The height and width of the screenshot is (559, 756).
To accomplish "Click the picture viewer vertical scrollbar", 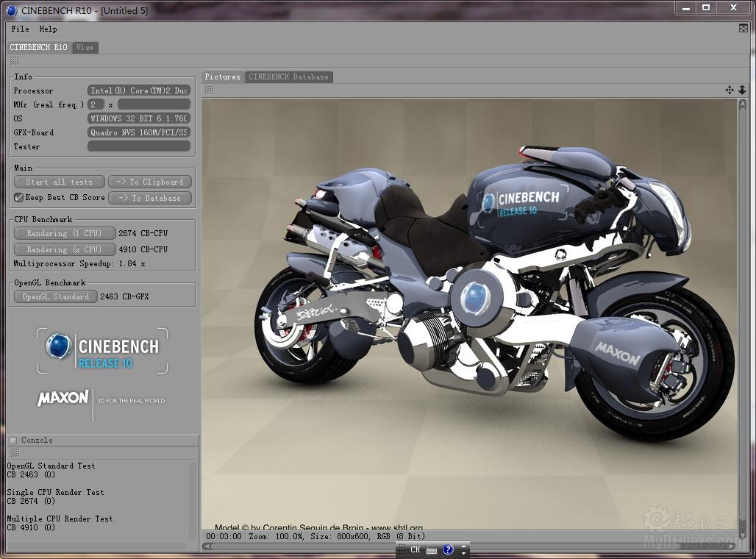I will (742, 316).
